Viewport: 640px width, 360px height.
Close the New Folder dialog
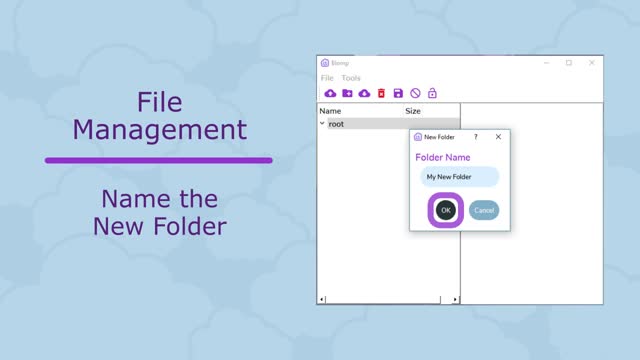click(x=498, y=137)
